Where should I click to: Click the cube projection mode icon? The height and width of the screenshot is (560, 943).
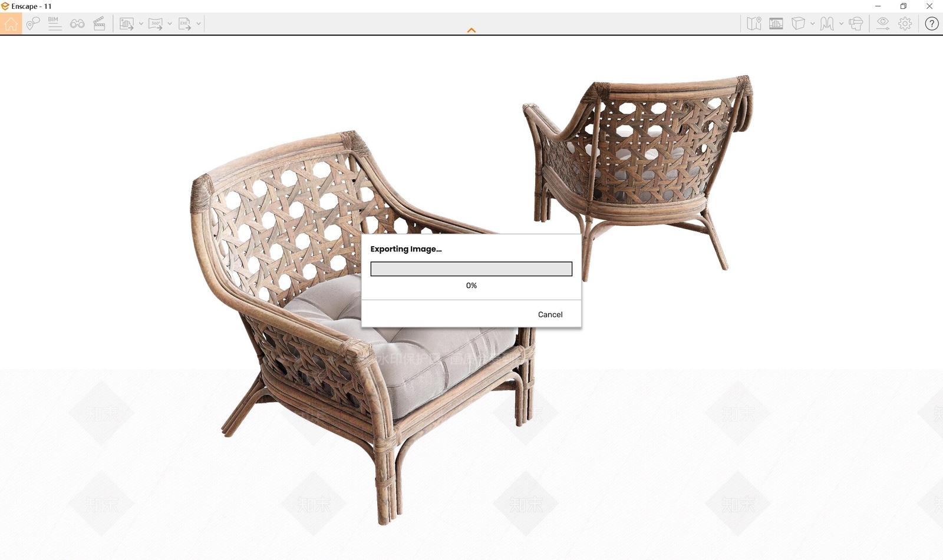click(798, 24)
